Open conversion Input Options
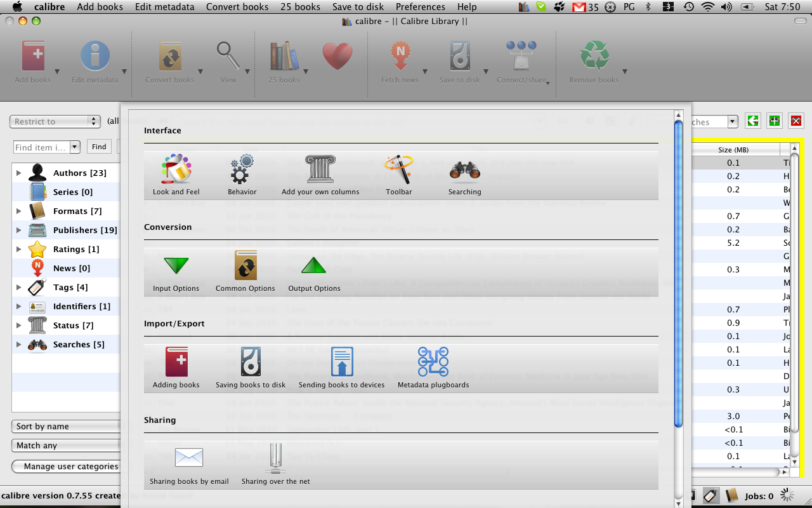Viewport: 812px width, 508px height. coord(176,271)
